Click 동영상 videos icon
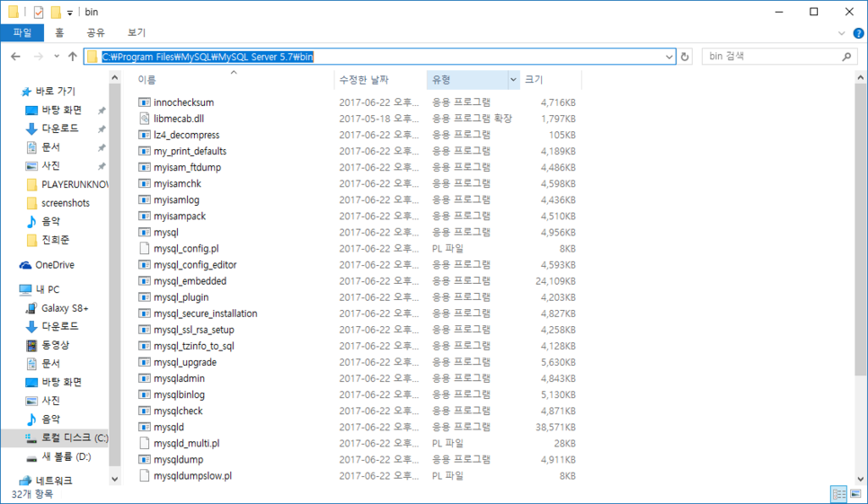The height and width of the screenshot is (504, 868). coord(31,345)
